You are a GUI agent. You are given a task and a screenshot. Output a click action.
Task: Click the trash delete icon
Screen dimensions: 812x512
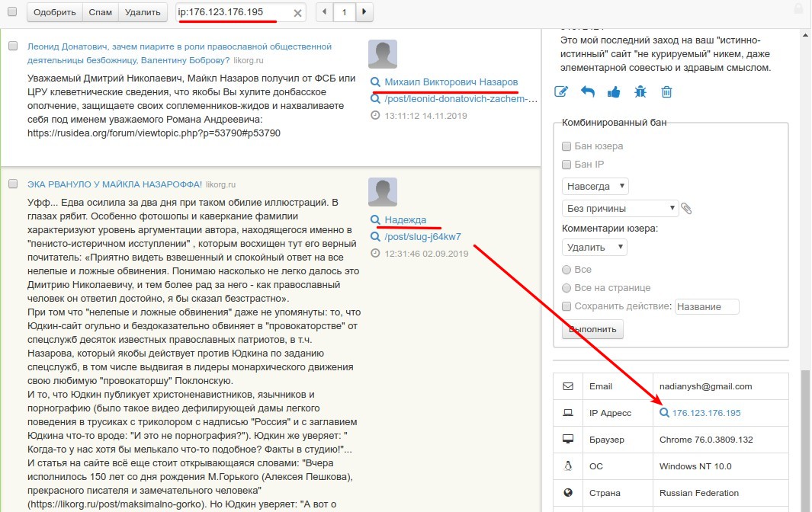(x=666, y=92)
